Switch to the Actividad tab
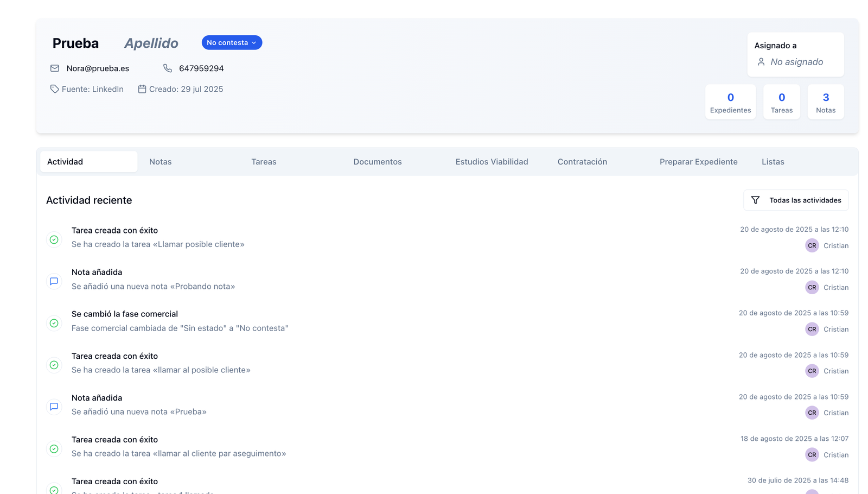Image resolution: width=868 pixels, height=494 pixels. (x=88, y=162)
